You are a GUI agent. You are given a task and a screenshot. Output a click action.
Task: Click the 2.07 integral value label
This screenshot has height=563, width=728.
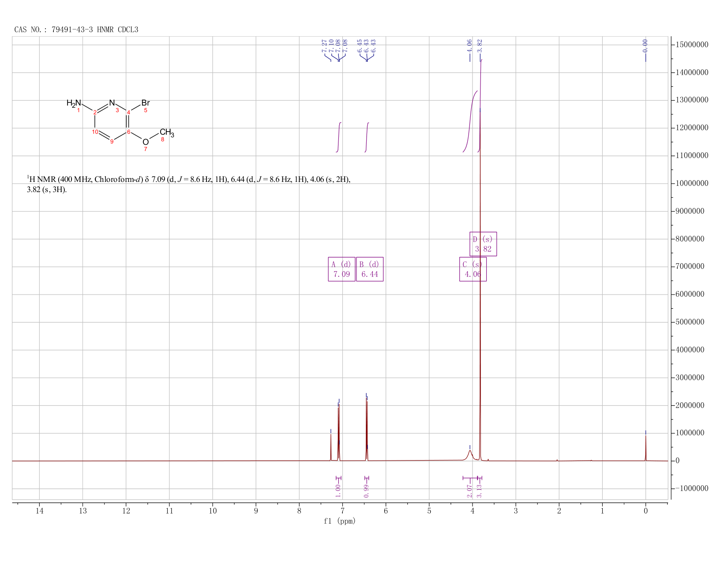pyautogui.click(x=470, y=491)
